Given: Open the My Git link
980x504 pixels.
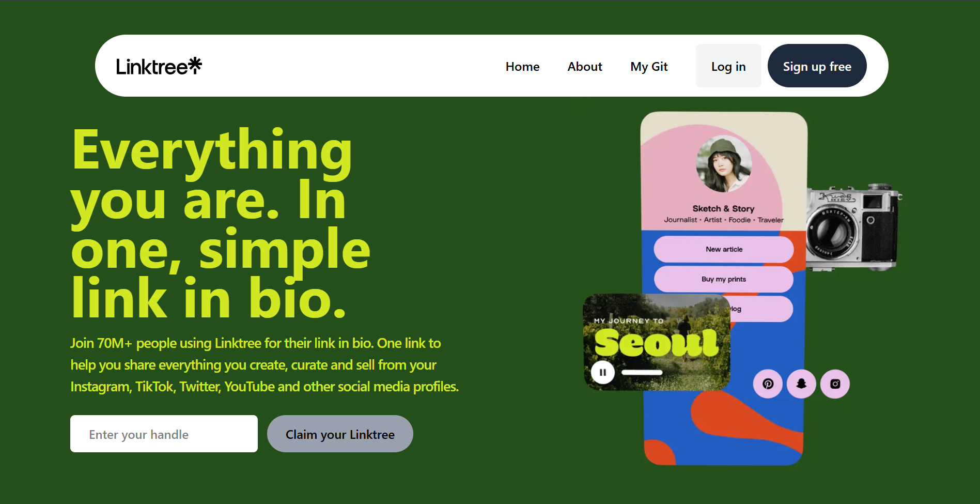Looking at the screenshot, I should (x=649, y=67).
